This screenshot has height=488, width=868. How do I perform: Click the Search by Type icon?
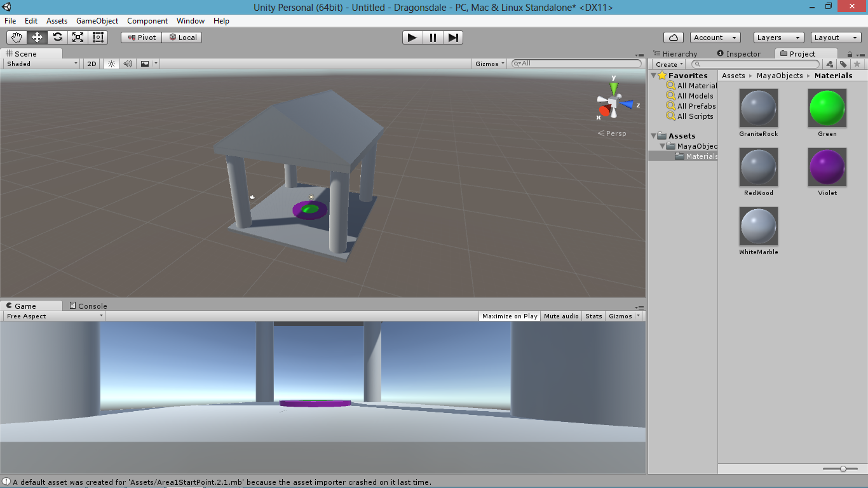pyautogui.click(x=829, y=64)
